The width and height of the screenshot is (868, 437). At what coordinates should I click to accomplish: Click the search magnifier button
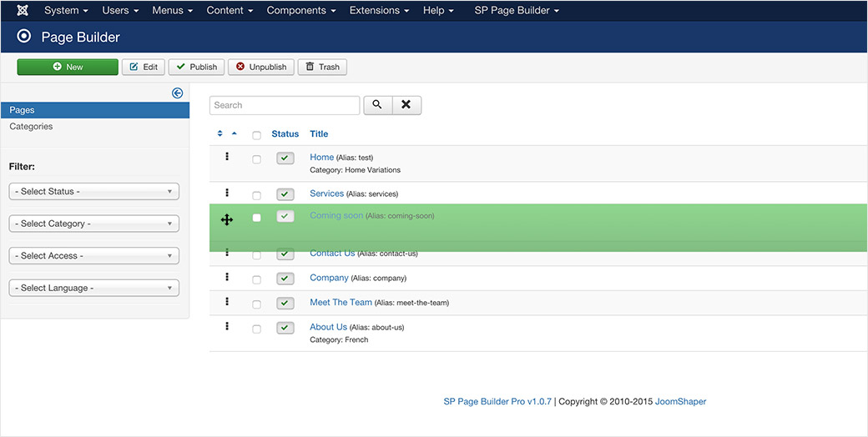point(377,105)
